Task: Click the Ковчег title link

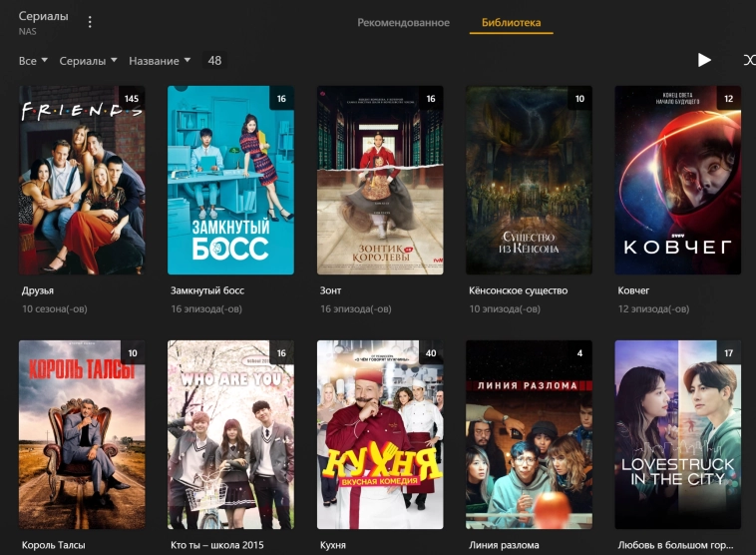Action: [633, 290]
